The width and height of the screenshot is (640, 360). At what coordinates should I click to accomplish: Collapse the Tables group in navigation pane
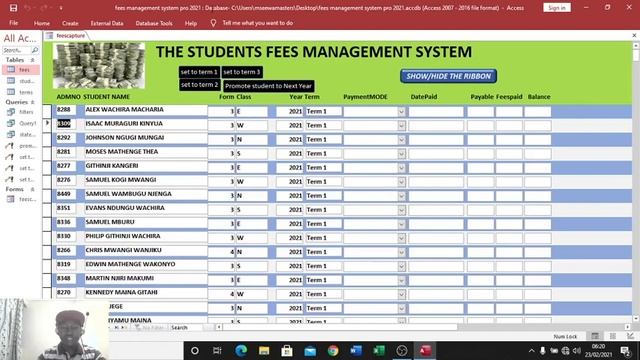pos(33,60)
